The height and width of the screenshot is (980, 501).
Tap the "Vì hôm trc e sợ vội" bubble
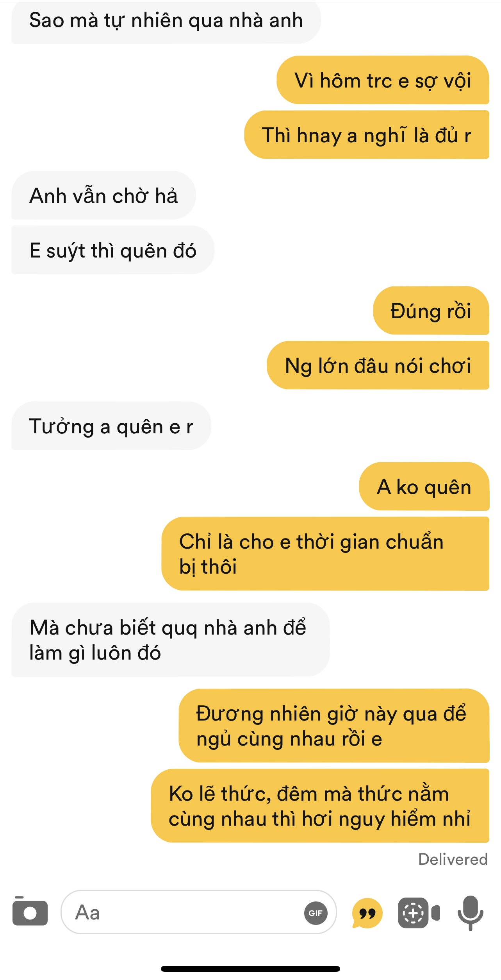point(383,80)
